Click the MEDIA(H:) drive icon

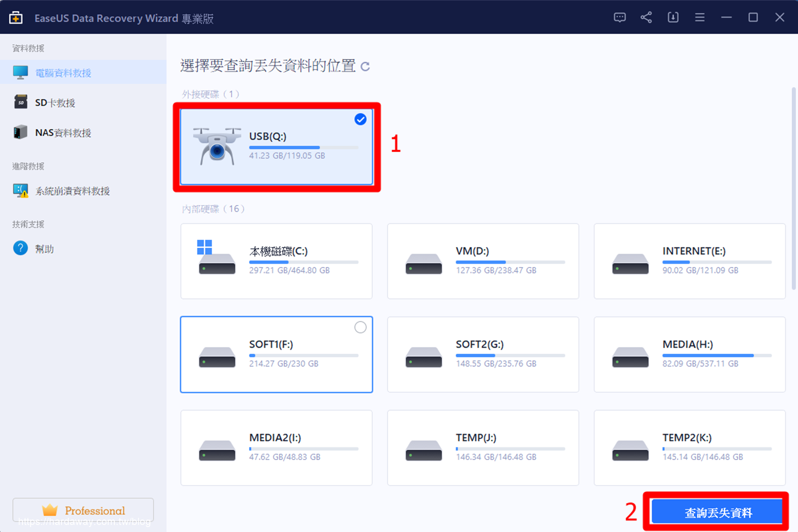point(630,357)
